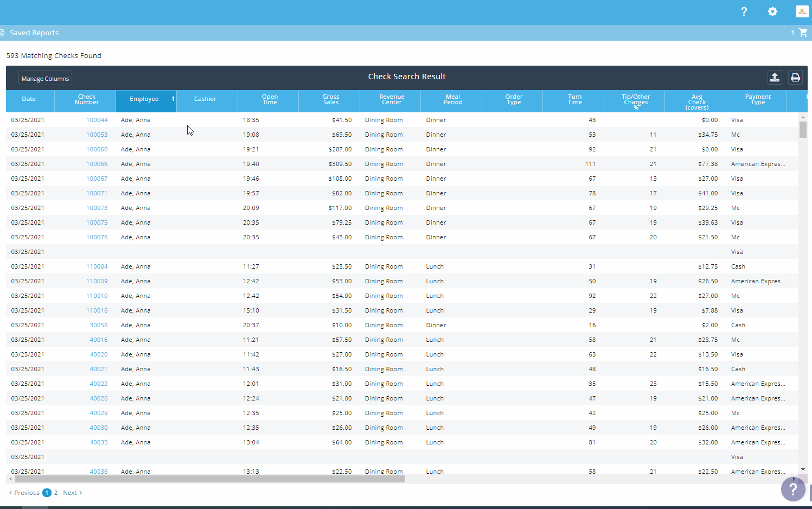Click the vertical scrollbar down arrow
The image size is (812, 509).
tap(803, 469)
